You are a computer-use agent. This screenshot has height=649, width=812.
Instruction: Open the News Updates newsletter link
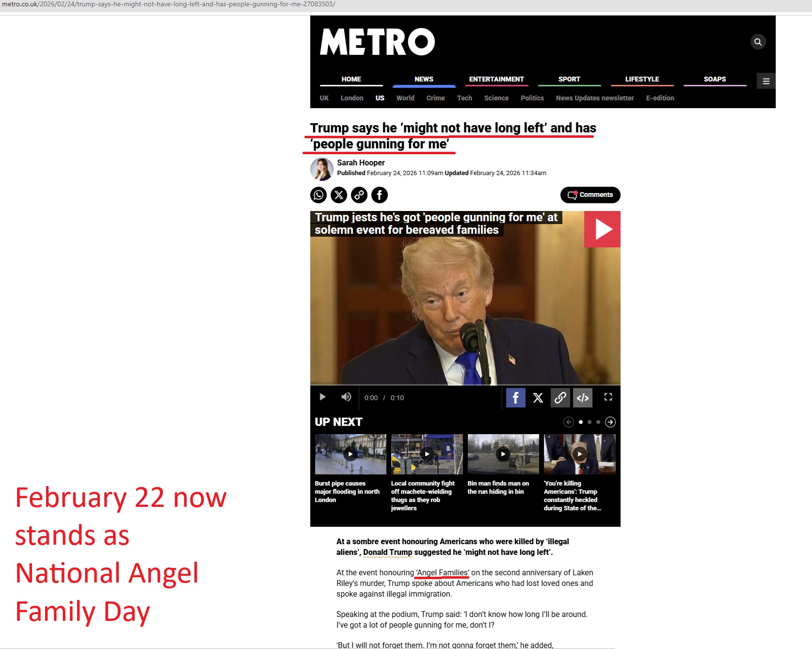coord(595,98)
